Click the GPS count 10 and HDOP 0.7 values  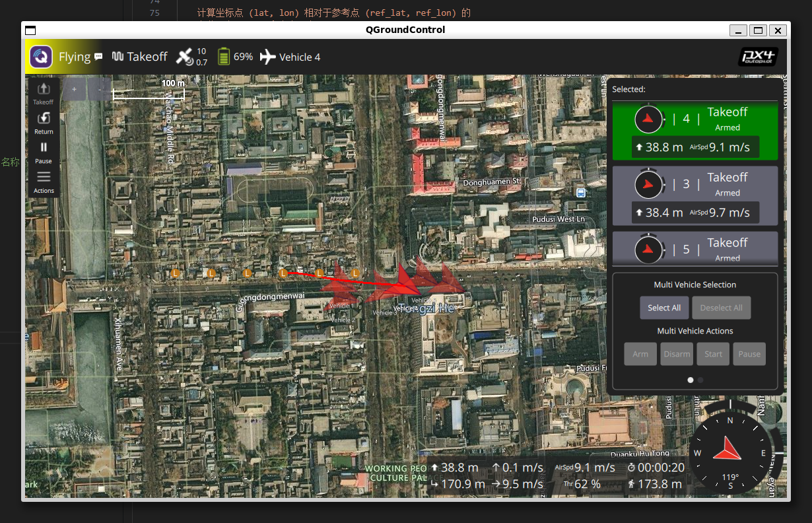coord(201,57)
